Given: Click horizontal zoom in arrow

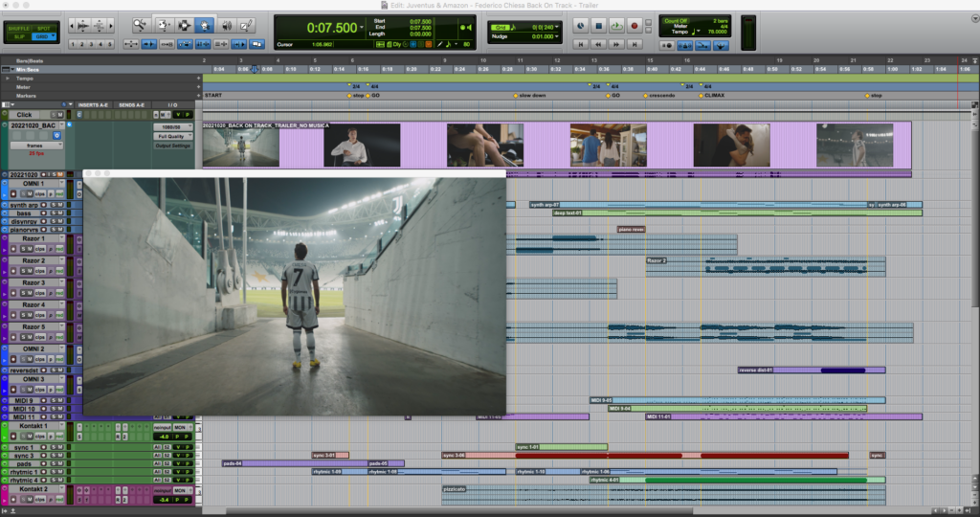Looking at the screenshot, I should click(x=111, y=26).
